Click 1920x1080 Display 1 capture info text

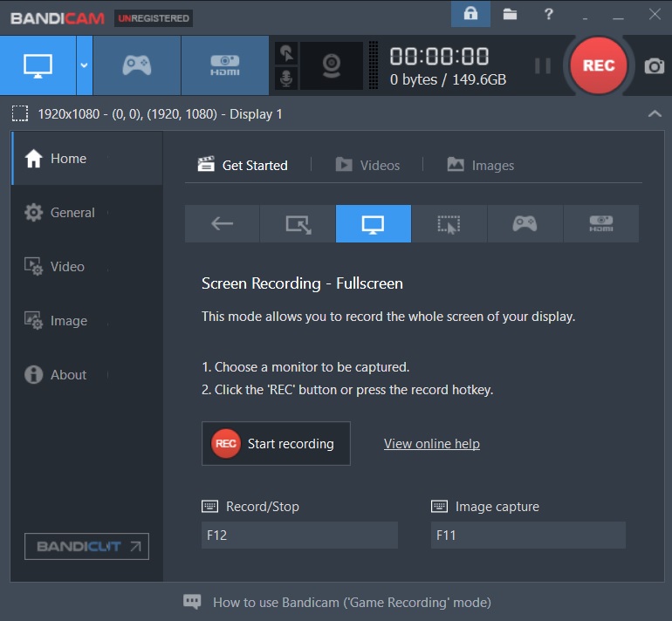(160, 114)
